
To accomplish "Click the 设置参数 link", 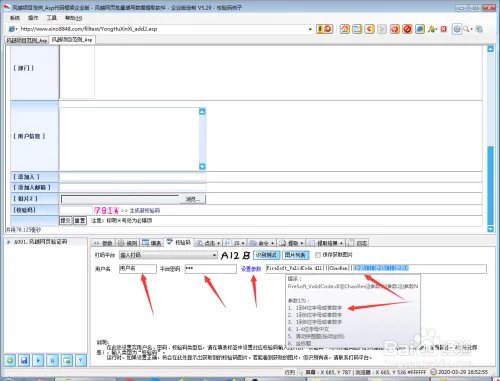I will point(251,269).
